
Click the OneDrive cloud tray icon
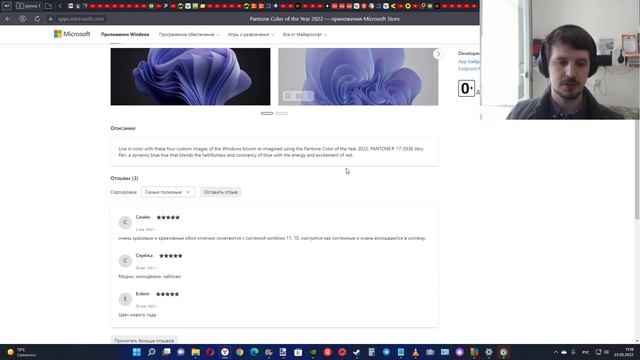564,352
